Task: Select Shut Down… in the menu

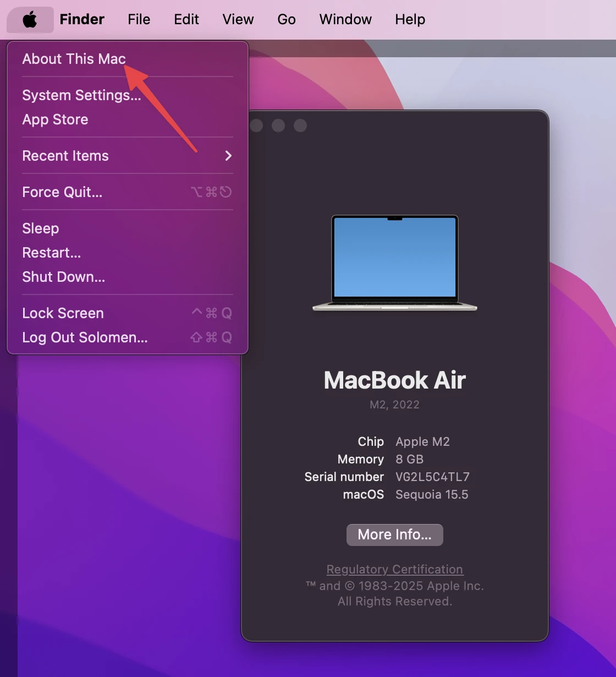Action: point(128,277)
